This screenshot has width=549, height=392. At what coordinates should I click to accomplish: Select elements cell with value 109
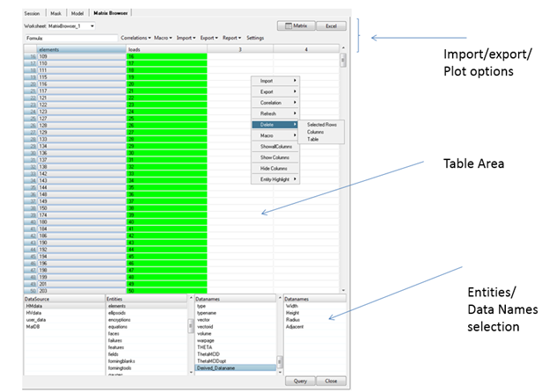[x=82, y=56]
